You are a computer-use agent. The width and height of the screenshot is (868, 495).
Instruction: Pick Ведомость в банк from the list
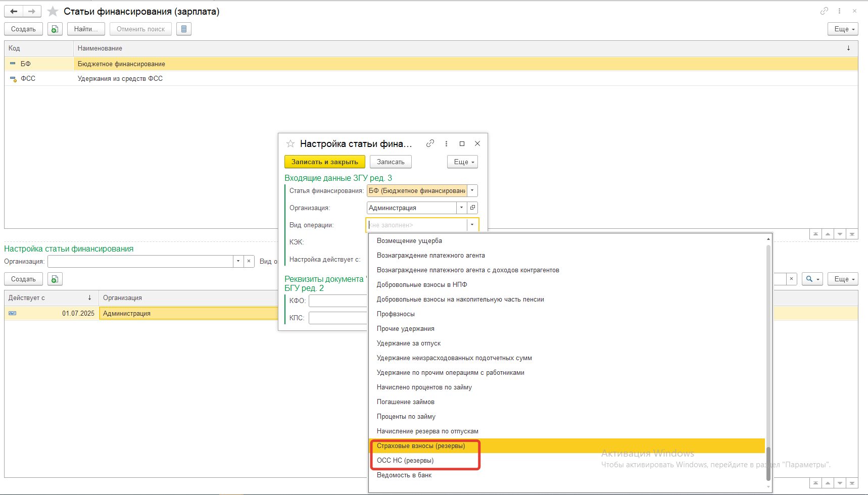pyautogui.click(x=404, y=475)
